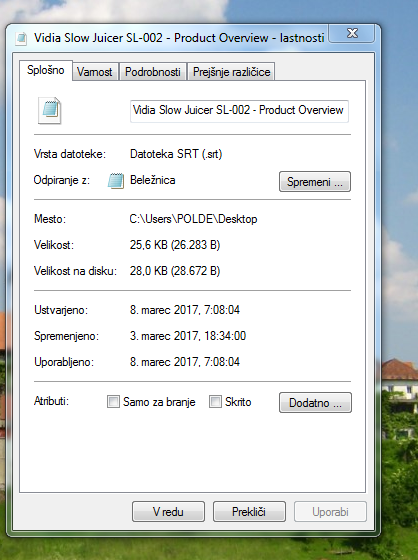
Task: Go to the Prejšnje različice tab
Action: click(x=231, y=72)
